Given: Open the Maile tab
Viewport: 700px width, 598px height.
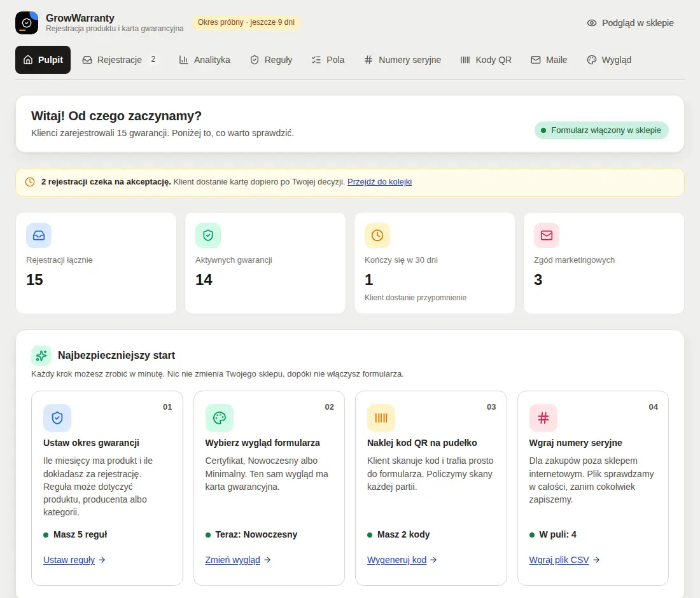Looking at the screenshot, I should 549,60.
